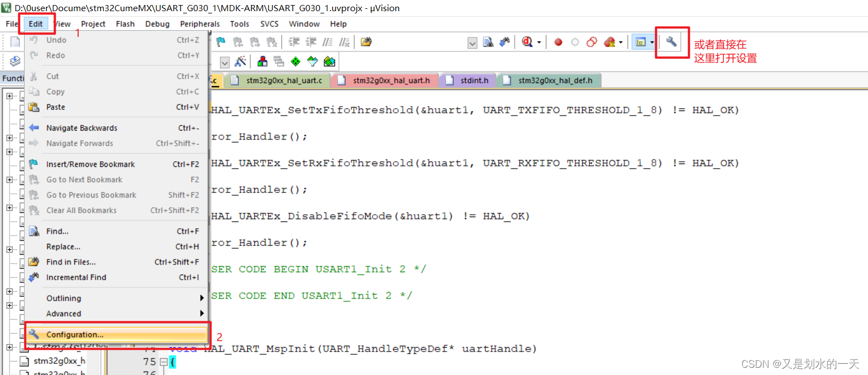The width and height of the screenshot is (868, 375).
Task: Click the Pack Installer icon
Action: tap(329, 61)
